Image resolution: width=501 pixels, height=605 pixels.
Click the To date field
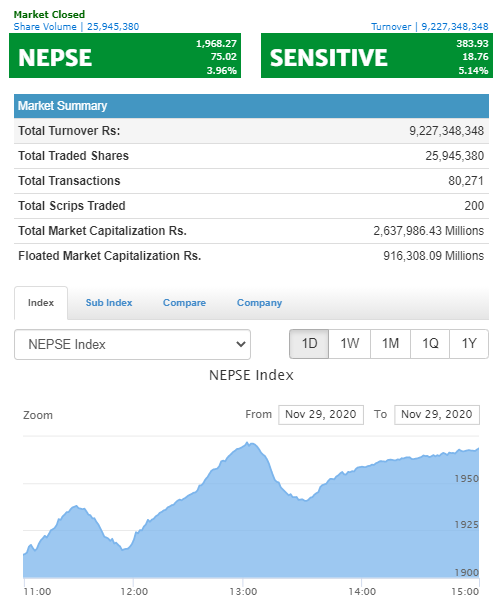point(437,415)
